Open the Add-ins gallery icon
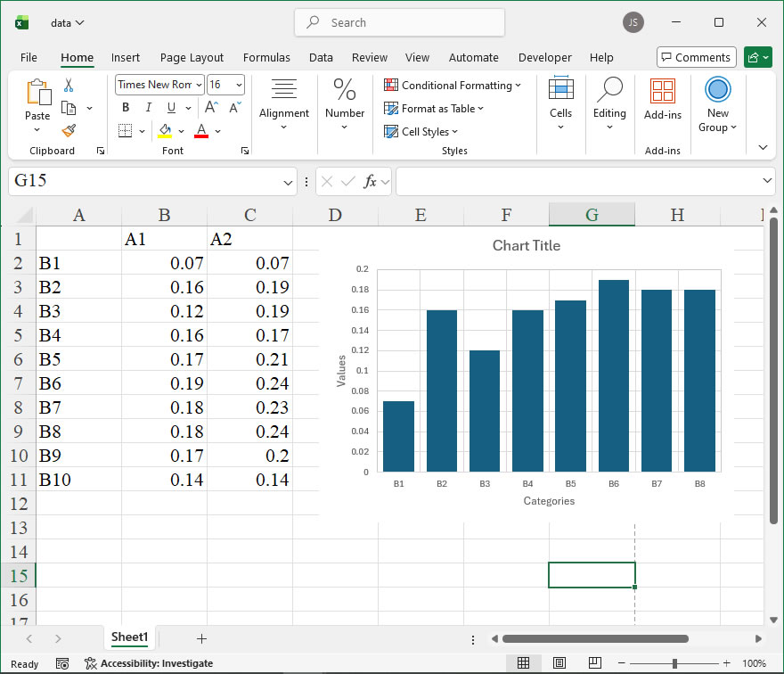Screen dimensions: 784x674 [x=662, y=93]
